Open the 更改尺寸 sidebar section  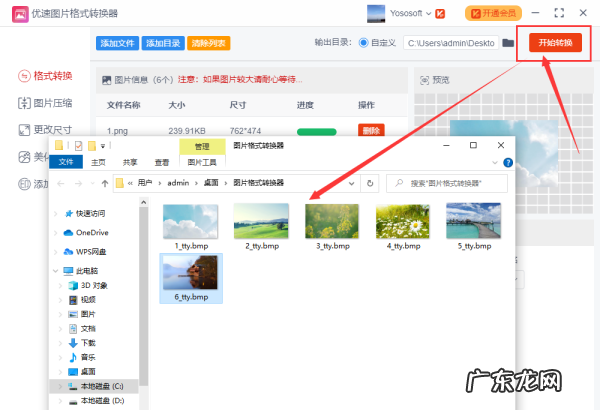point(47,130)
